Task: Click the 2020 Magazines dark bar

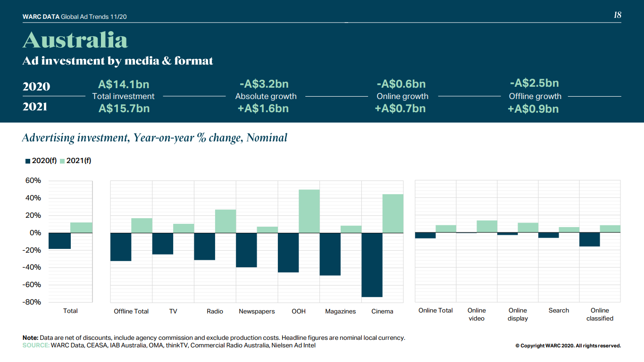Action: coord(330,254)
